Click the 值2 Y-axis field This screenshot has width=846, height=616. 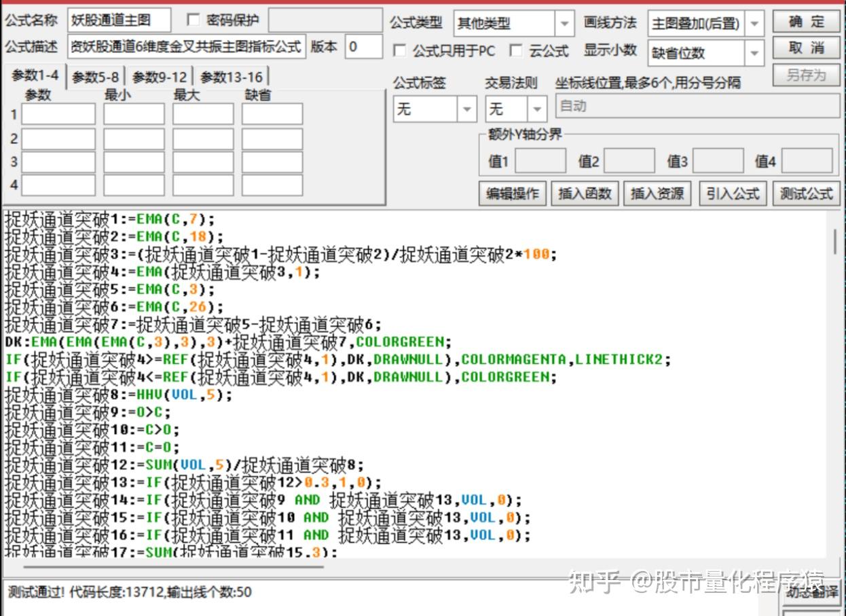(629, 161)
